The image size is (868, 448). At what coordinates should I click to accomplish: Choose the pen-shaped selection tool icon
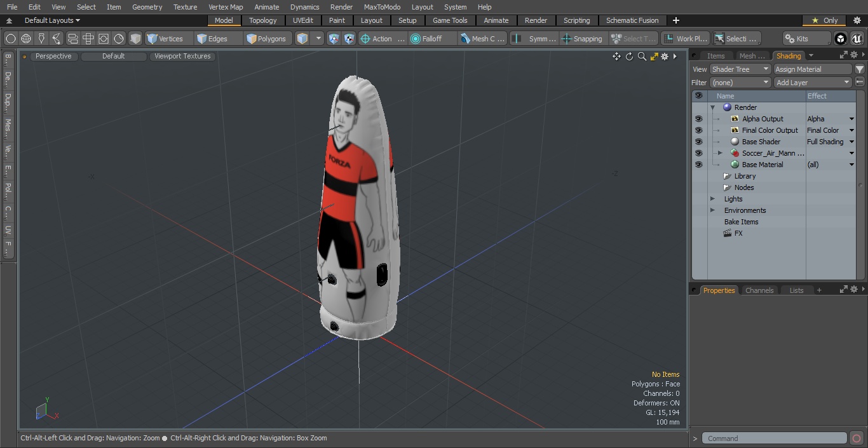coord(41,39)
